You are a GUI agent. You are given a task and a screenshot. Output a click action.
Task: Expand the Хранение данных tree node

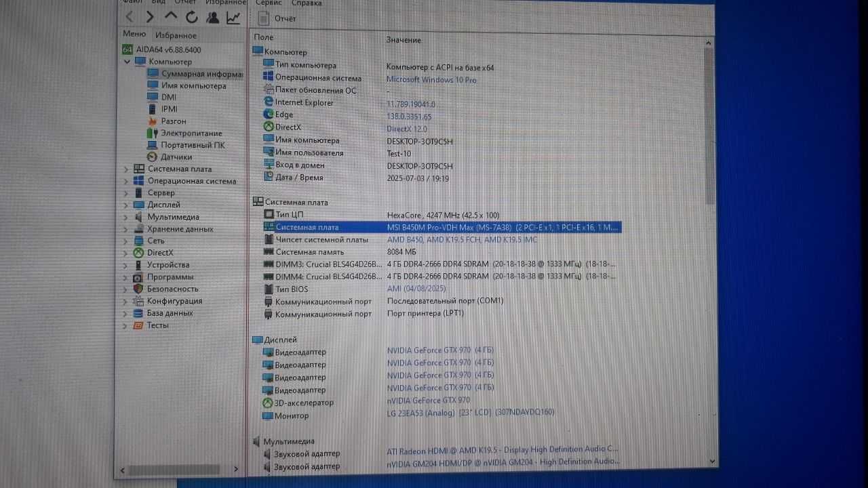pyautogui.click(x=126, y=229)
